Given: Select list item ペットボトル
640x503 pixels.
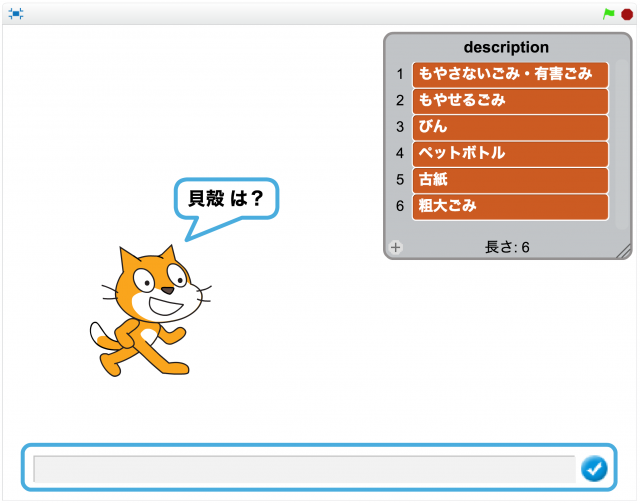Looking at the screenshot, I should 510,154.
